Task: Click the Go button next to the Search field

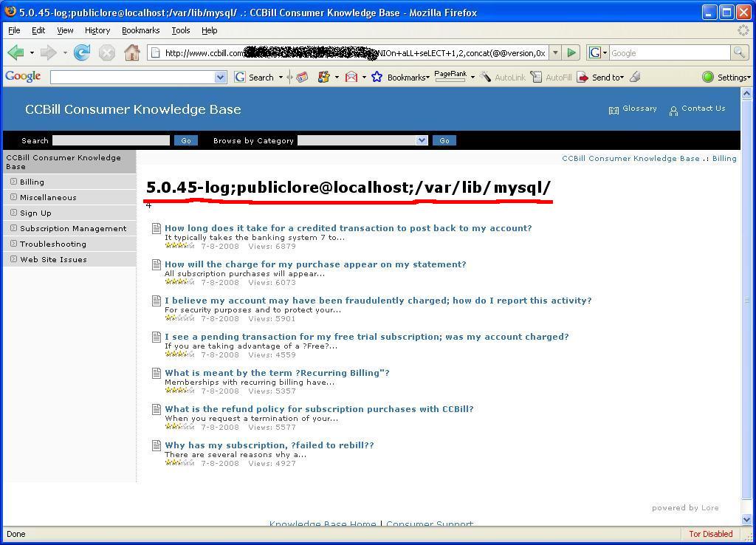Action: [186, 140]
